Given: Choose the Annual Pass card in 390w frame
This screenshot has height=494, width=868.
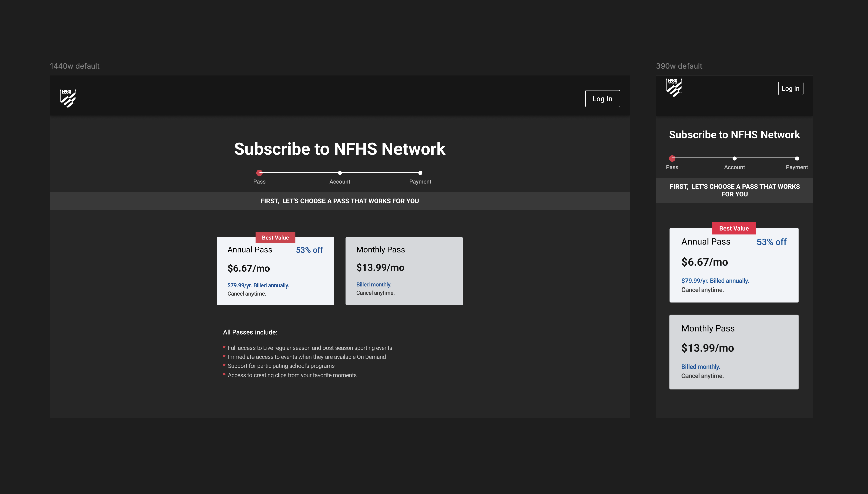Looking at the screenshot, I should 734,265.
